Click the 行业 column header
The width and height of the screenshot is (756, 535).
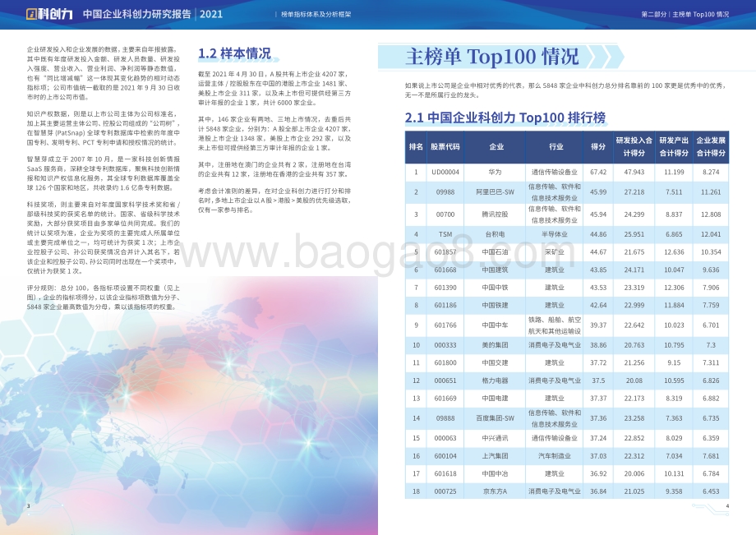556,146
